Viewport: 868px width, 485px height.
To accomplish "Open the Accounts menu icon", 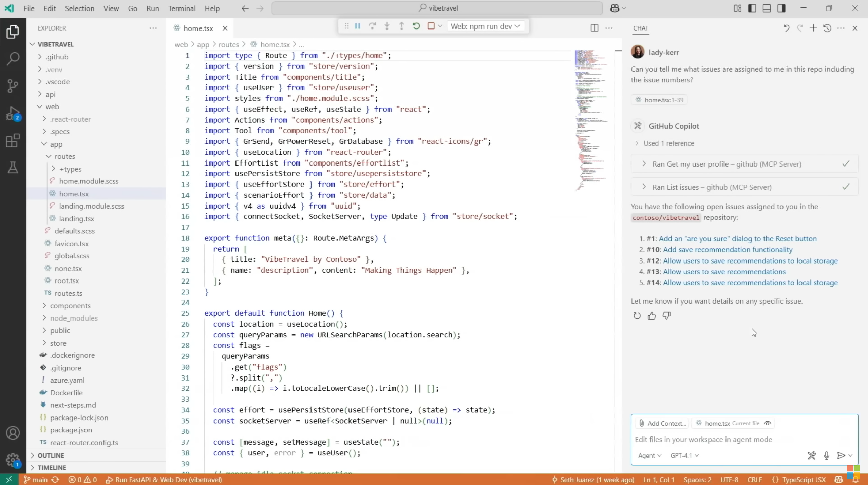I will [x=13, y=433].
